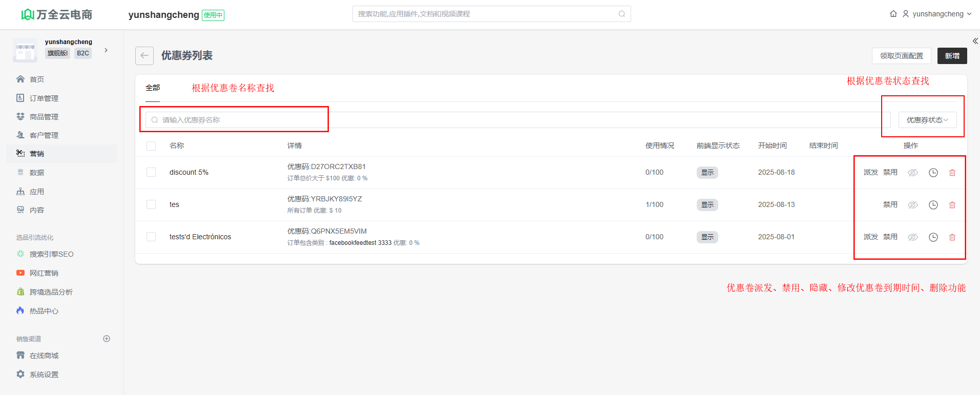Image resolution: width=980 pixels, height=395 pixels.
Task: Click the back arrow beside 优惠券列表
Action: pos(144,56)
